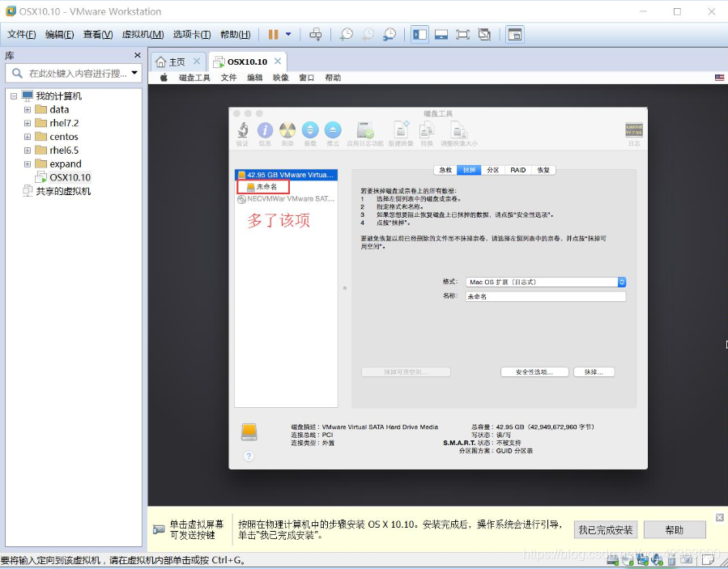This screenshot has height=569, width=728.
Task: Toggle the library sidebar view icon
Action: (x=419, y=34)
